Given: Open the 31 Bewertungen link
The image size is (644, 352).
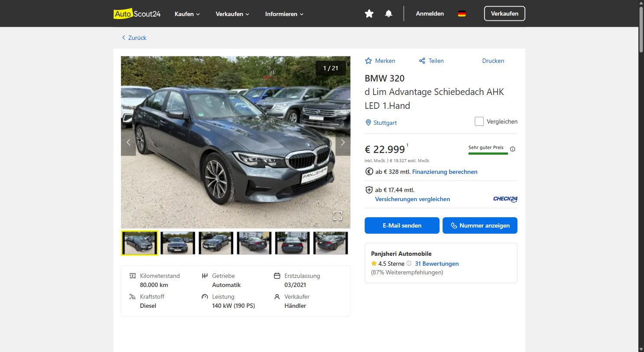Looking at the screenshot, I should pos(437,264).
